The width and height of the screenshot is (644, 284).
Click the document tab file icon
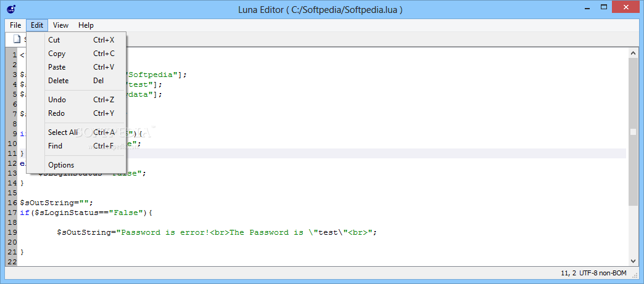click(17, 39)
